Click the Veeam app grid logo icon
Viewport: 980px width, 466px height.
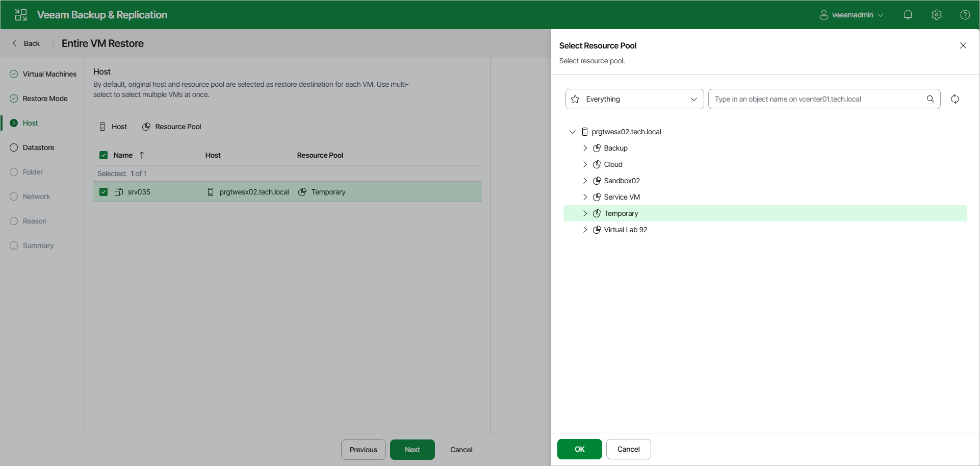click(21, 15)
